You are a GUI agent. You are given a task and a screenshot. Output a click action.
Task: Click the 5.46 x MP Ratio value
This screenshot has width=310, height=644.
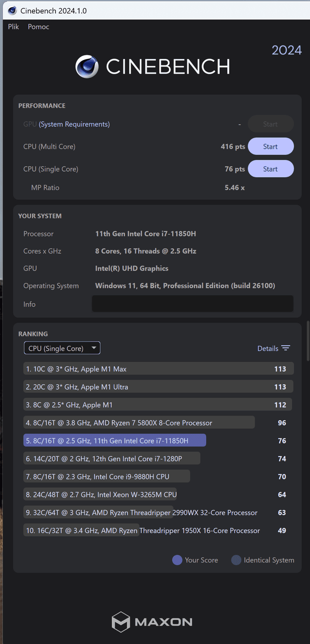pos(235,188)
